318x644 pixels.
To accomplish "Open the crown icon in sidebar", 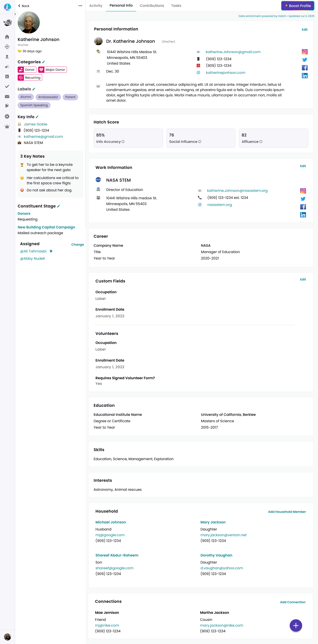I will click(x=7, y=126).
